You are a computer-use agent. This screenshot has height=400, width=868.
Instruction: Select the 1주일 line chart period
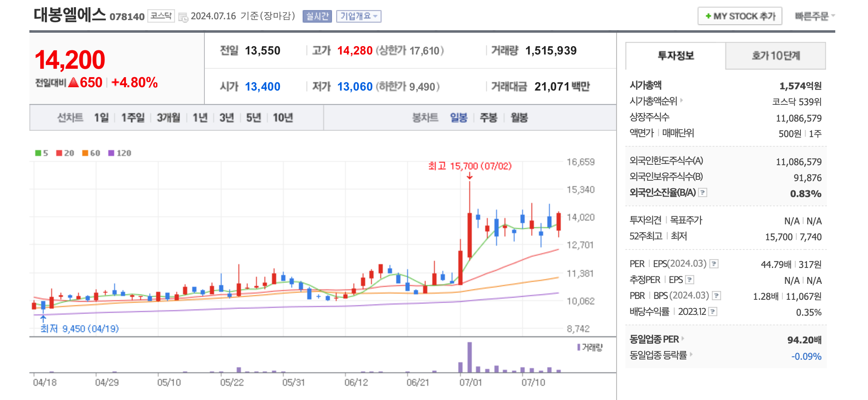(x=133, y=118)
